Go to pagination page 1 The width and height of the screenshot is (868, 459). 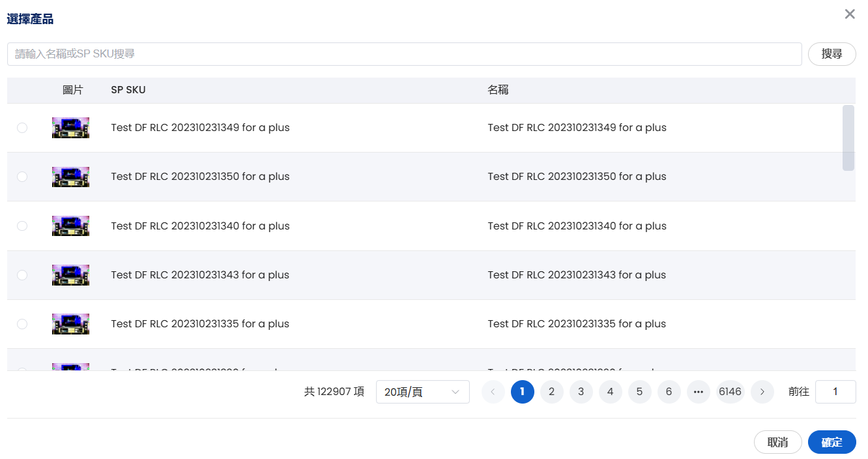(x=523, y=392)
